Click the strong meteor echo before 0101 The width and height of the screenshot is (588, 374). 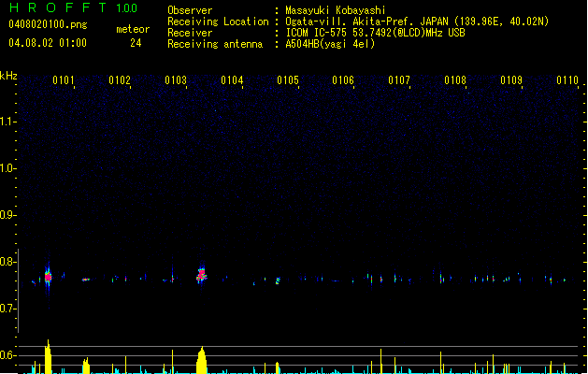48,277
